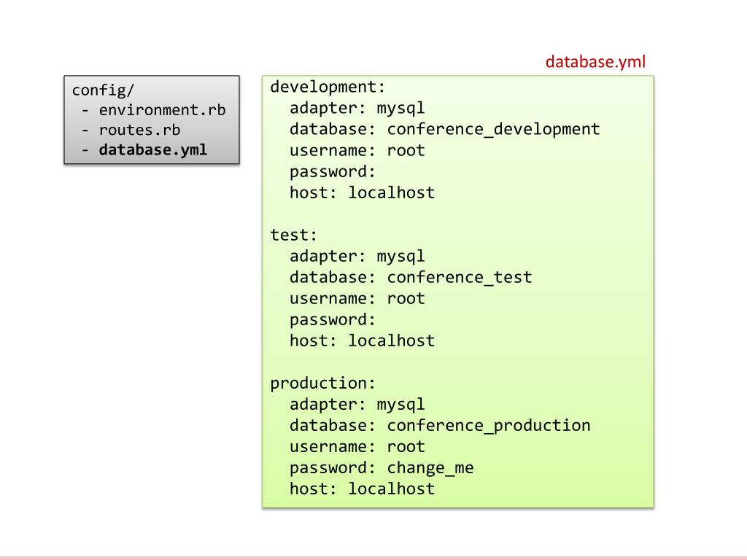Click the password: change_me line
Screen dimensions: 747x560
[x=382, y=468]
